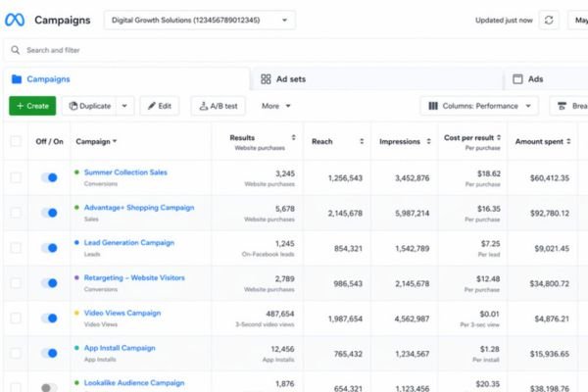Image resolution: width=588 pixels, height=392 pixels.
Task: Click the Ad sets grid icon
Action: click(266, 79)
